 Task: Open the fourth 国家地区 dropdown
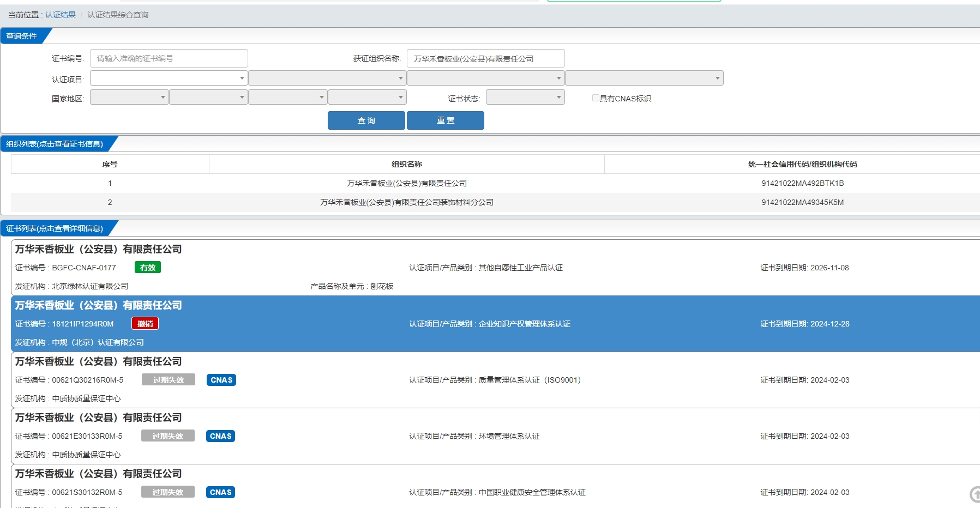(x=367, y=97)
